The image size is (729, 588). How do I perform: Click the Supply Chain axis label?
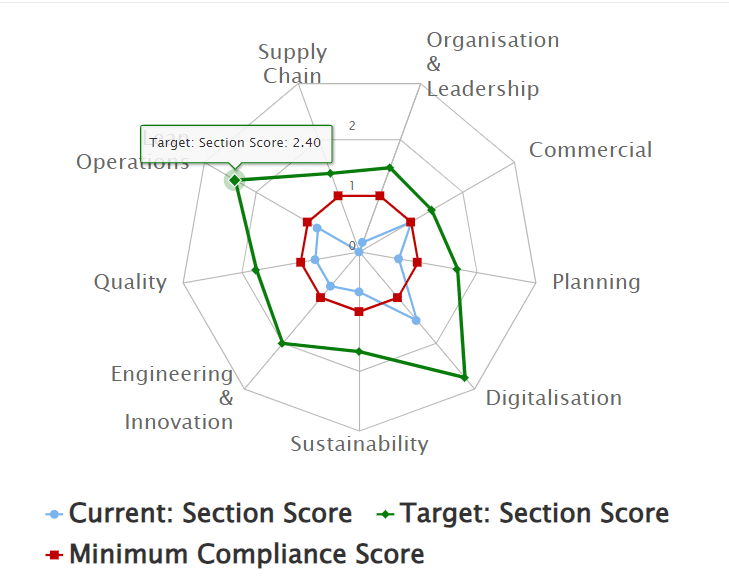[x=292, y=64]
